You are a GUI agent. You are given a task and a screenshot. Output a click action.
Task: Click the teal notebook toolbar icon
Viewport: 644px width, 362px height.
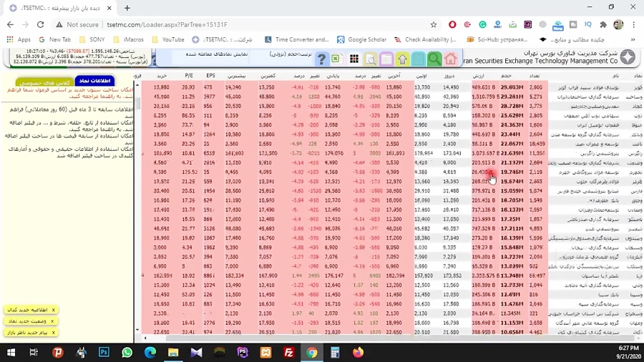tap(419, 59)
